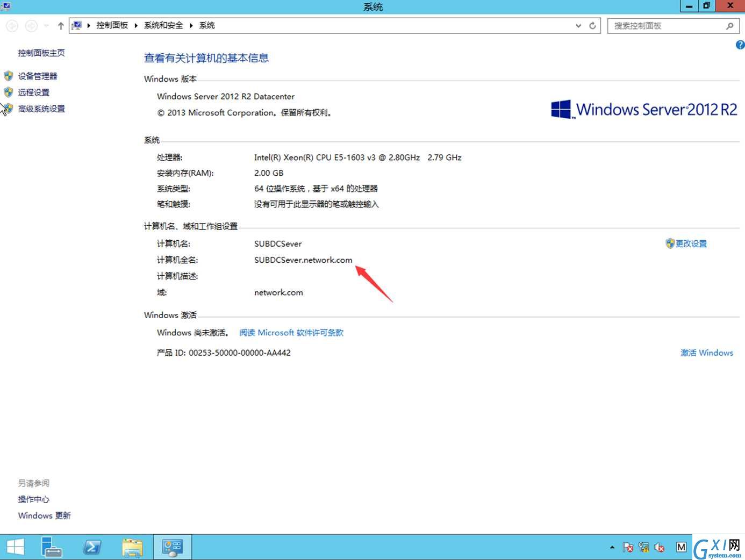Expand arrow after 系统和安全 breadcrumb
This screenshot has height=560, width=745.
191,25
